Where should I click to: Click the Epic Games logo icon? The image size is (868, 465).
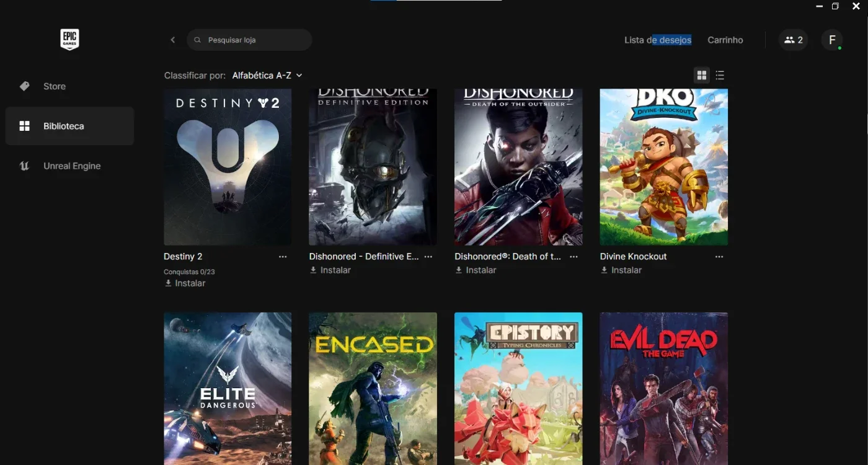(x=69, y=40)
